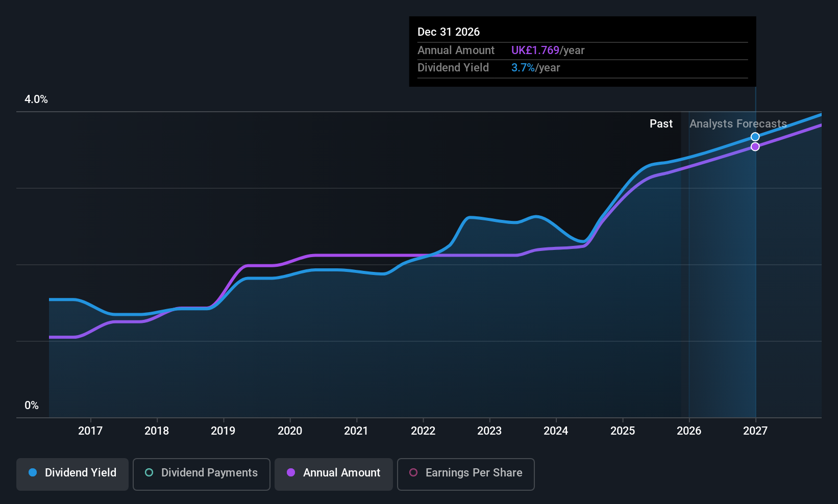Open the Dividend Payments legend entry
Viewport: 838px width, 504px height.
coord(201,473)
